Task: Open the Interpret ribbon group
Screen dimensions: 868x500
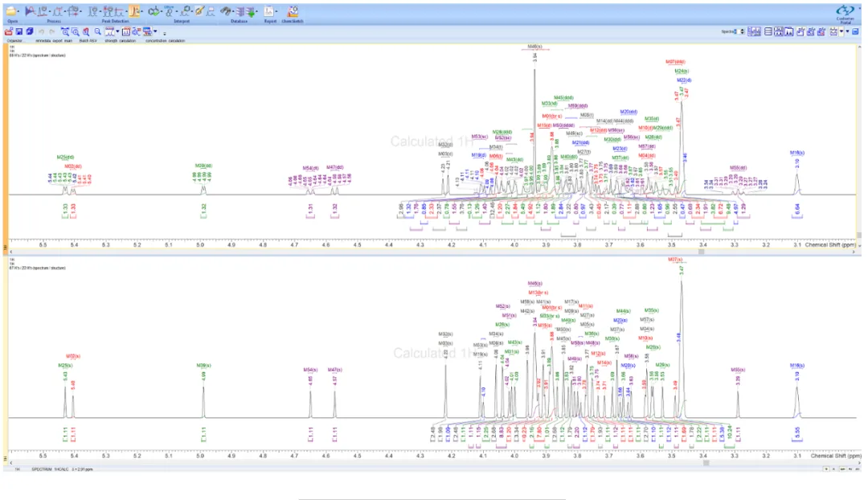Action: [x=182, y=21]
